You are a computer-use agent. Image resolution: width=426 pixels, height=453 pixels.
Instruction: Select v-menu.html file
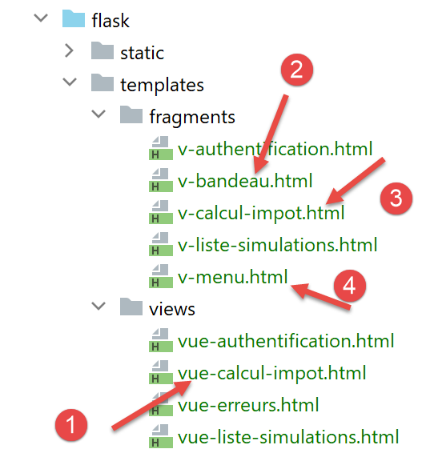[233, 277]
